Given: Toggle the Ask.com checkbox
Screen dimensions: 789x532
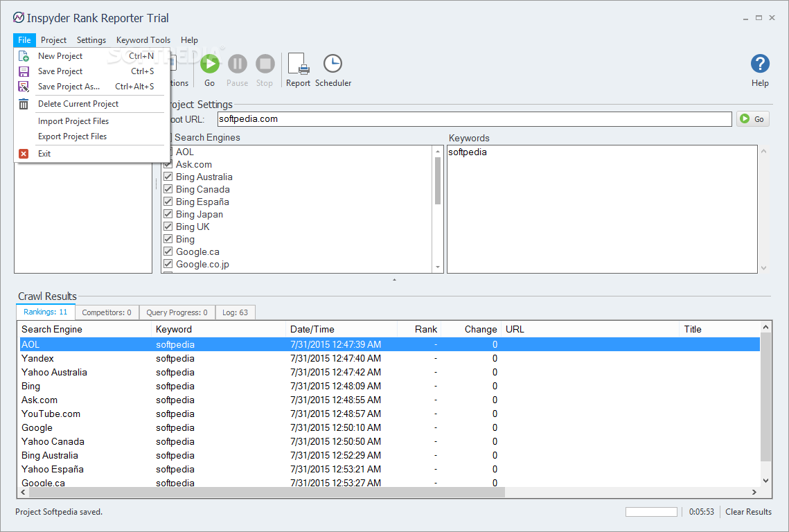Looking at the screenshot, I should tap(168, 164).
